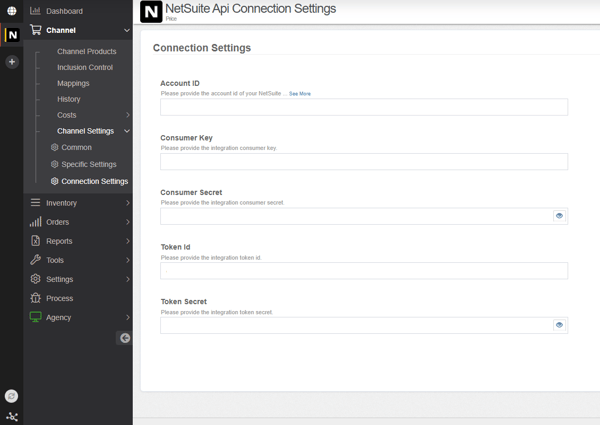This screenshot has width=600, height=425.
Task: Select the NetSuite N channel icon in the rail
Action: pyautogui.click(x=12, y=35)
